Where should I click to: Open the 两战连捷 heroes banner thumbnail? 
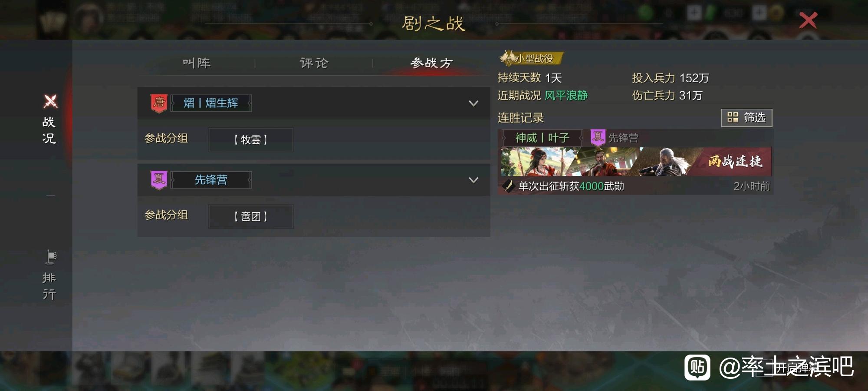[x=636, y=162]
